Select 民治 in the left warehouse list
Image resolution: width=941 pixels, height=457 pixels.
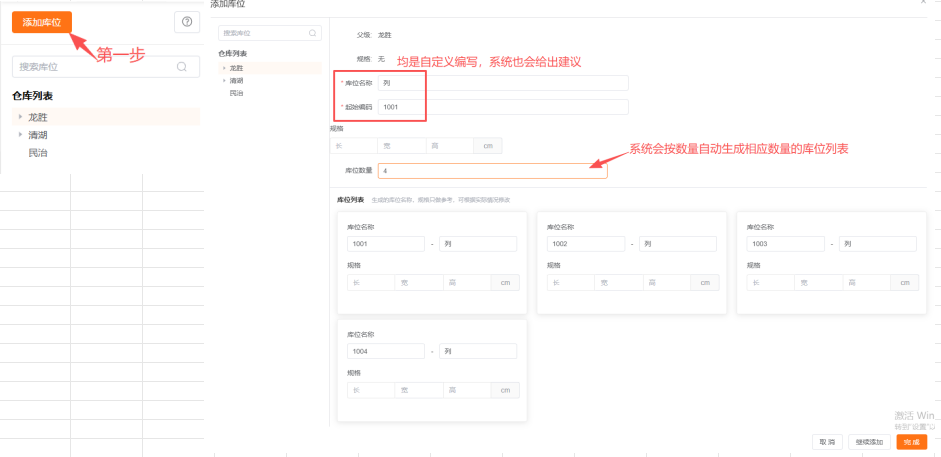[38, 153]
